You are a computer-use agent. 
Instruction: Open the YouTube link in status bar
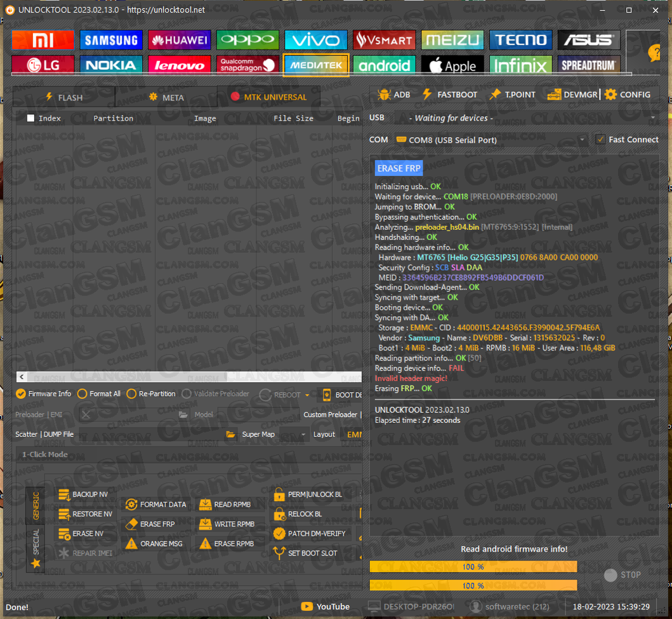click(x=326, y=606)
